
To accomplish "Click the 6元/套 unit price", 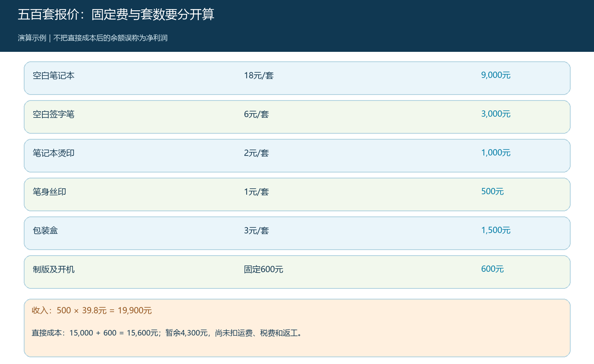I will (256, 114).
